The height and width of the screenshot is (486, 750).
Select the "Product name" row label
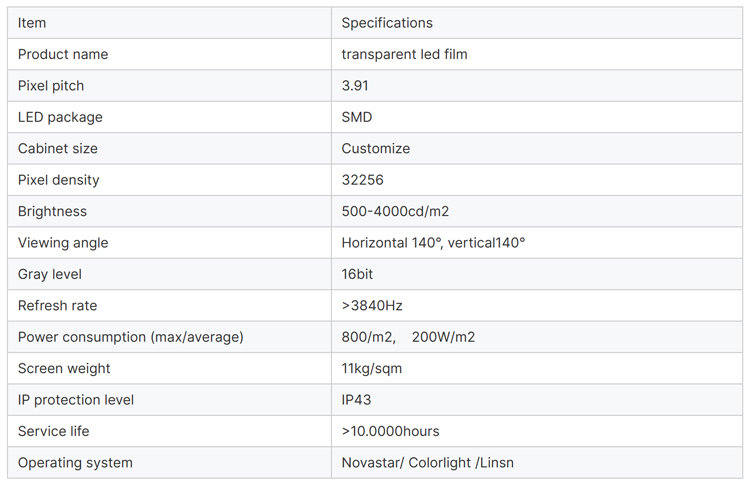click(x=63, y=54)
